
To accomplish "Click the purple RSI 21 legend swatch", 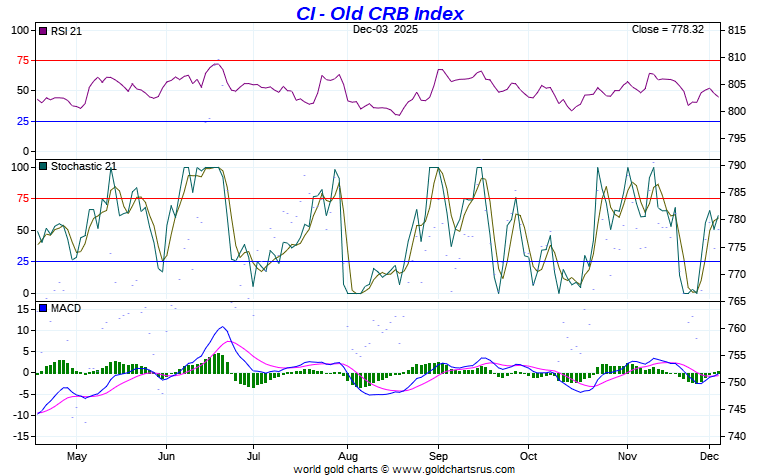I will tap(43, 31).
